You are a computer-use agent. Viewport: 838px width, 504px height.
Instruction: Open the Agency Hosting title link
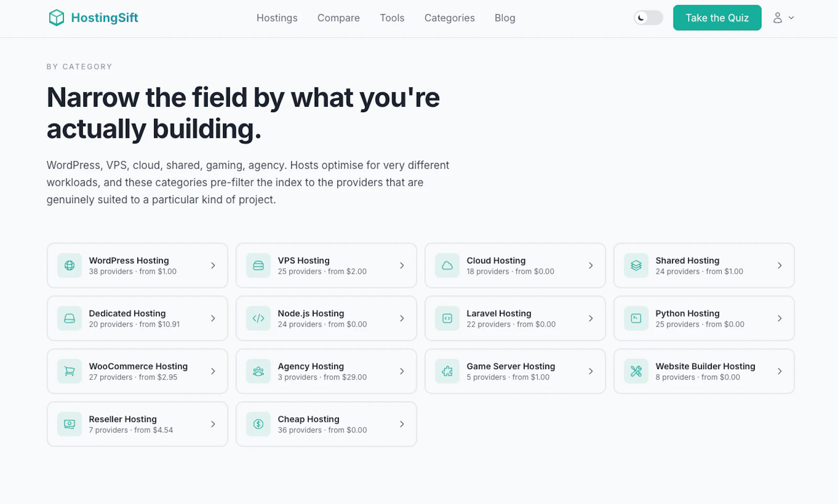[x=311, y=366]
